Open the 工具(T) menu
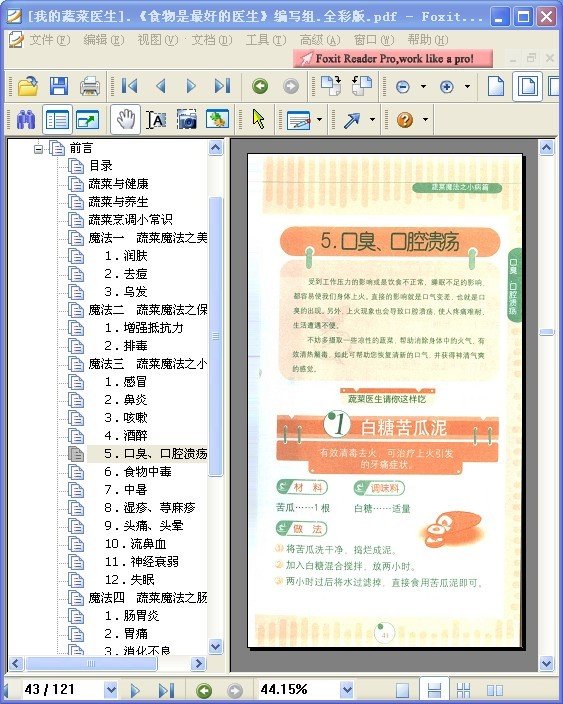Screen dimensions: 563x704 point(266,40)
